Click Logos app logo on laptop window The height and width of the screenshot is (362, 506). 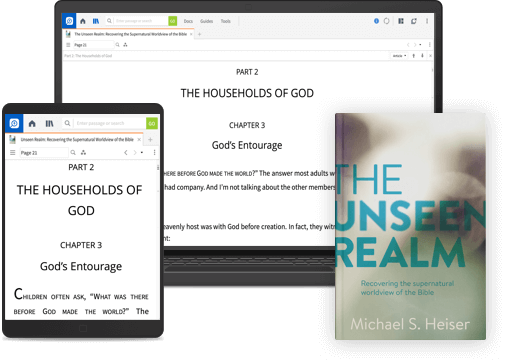tap(69, 21)
